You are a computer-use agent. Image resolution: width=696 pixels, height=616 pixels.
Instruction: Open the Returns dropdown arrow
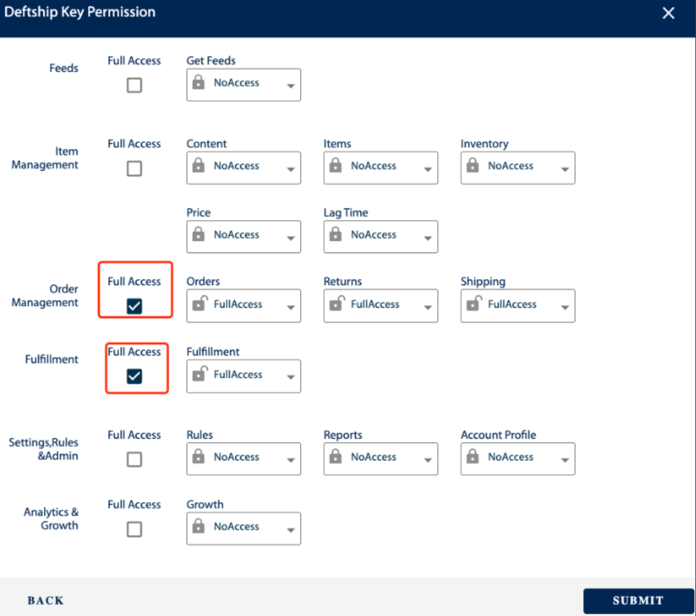[428, 307]
